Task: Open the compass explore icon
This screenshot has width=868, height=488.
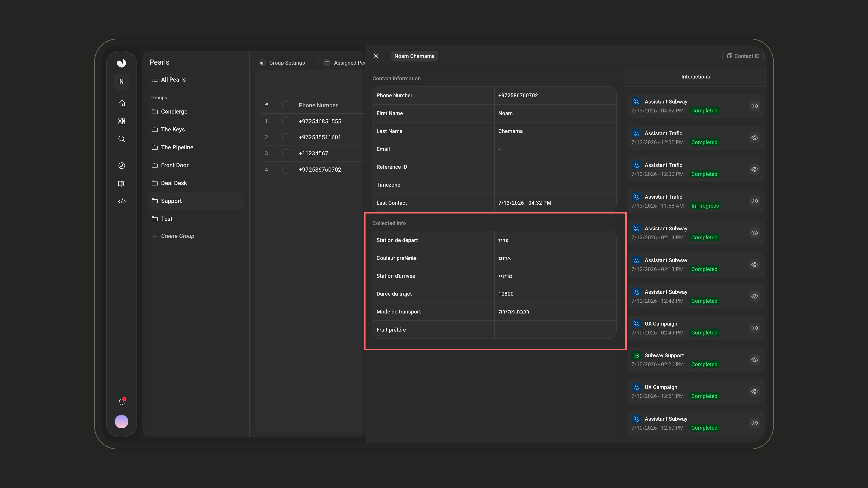Action: point(122,166)
